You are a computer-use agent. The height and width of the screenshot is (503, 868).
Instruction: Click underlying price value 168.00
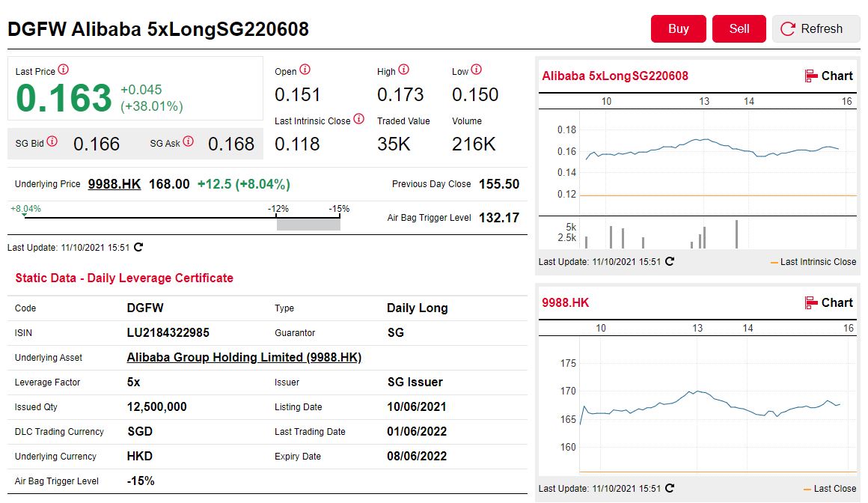click(169, 184)
